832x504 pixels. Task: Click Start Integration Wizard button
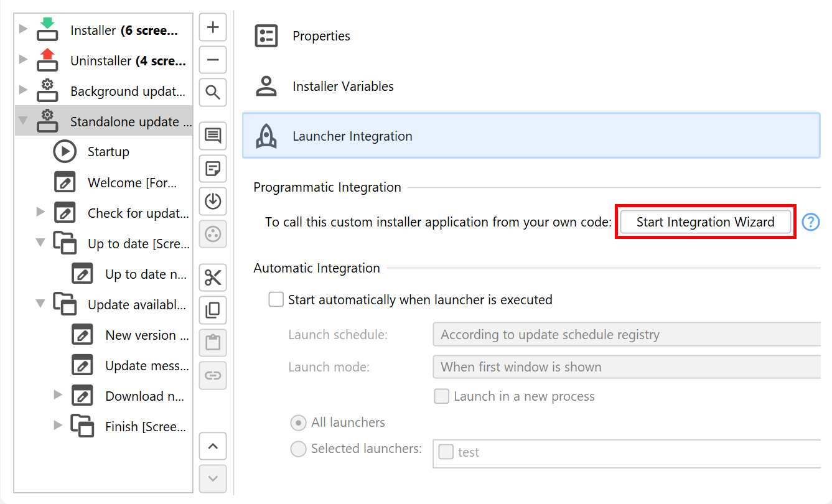[705, 222]
